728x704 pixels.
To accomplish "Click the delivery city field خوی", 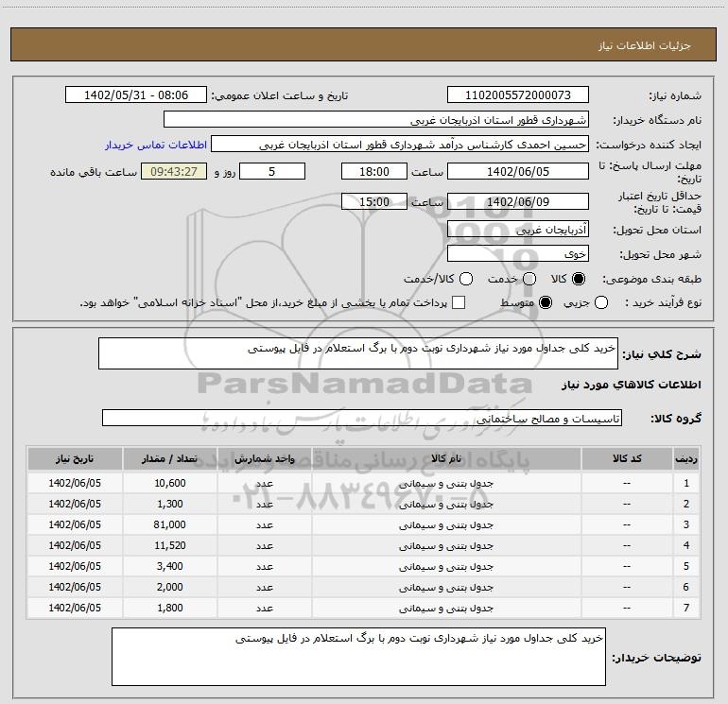I will (518, 254).
